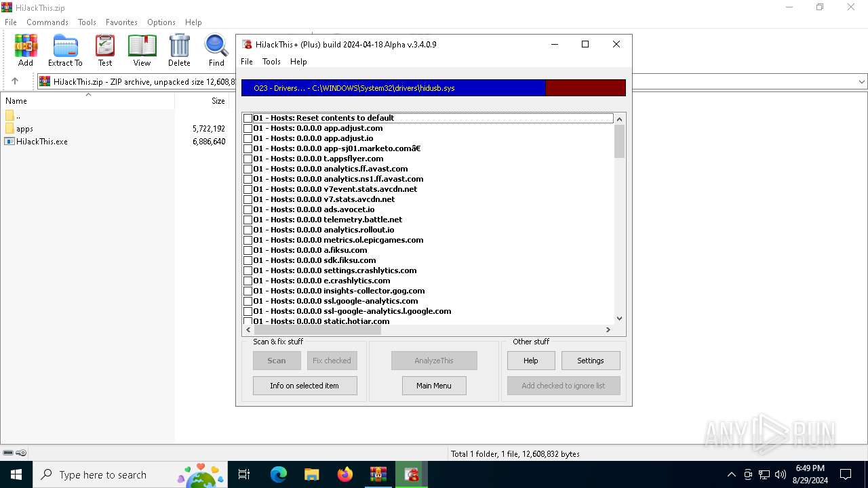Click the dark red remaining progress section
The height and width of the screenshot is (488, 868).
tap(585, 88)
